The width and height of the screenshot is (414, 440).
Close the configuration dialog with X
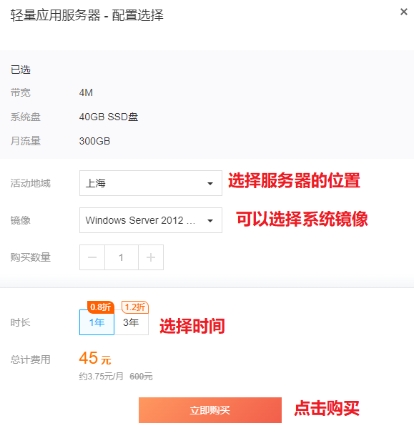pyautogui.click(x=404, y=12)
